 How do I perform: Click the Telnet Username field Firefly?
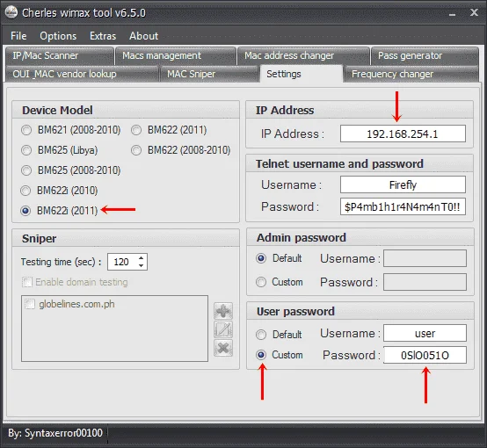click(x=403, y=184)
